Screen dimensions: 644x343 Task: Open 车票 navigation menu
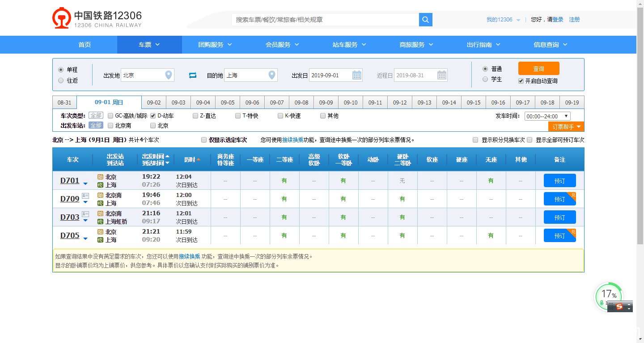click(x=149, y=45)
